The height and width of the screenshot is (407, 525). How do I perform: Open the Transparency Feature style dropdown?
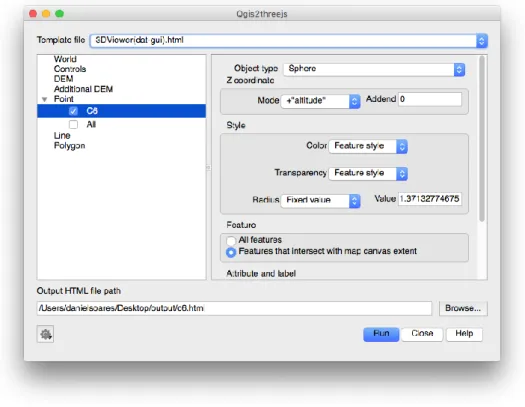coord(368,173)
